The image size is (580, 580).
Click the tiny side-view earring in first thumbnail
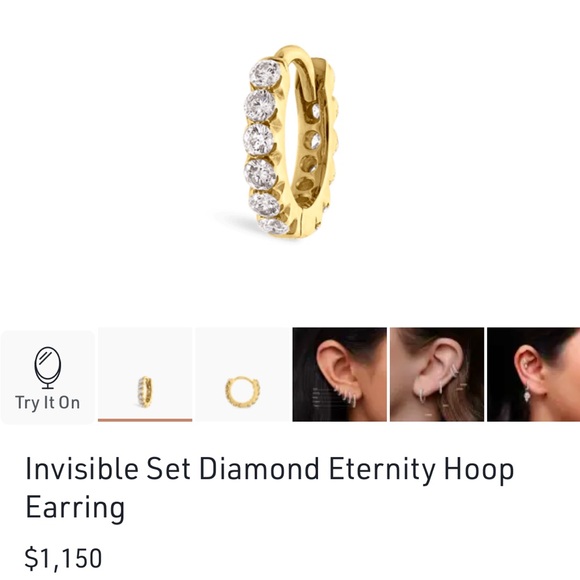click(x=145, y=391)
